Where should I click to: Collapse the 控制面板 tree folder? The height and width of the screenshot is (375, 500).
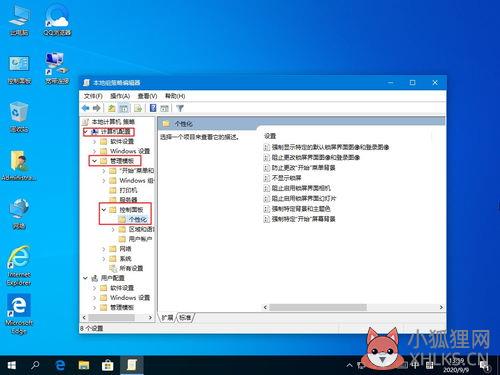point(104,210)
